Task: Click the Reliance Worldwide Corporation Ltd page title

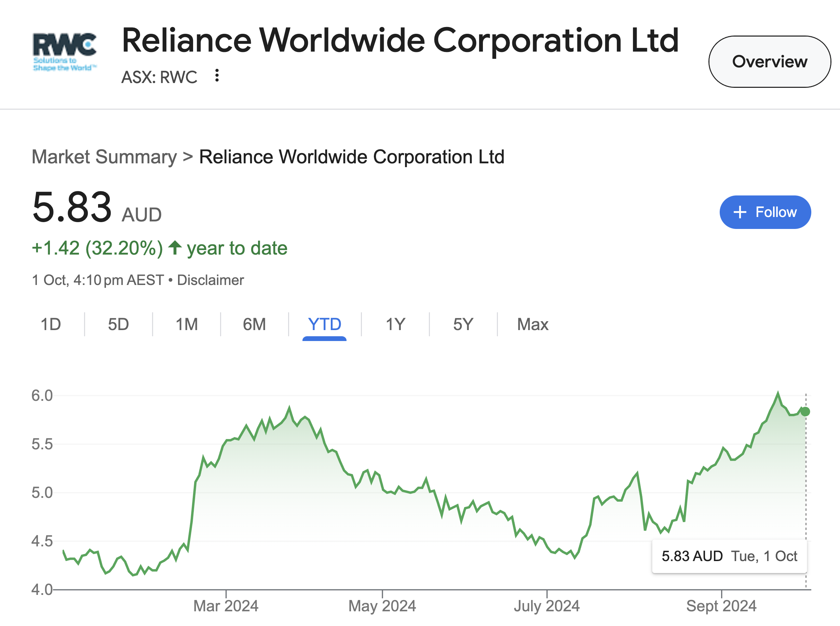Action: click(x=400, y=41)
